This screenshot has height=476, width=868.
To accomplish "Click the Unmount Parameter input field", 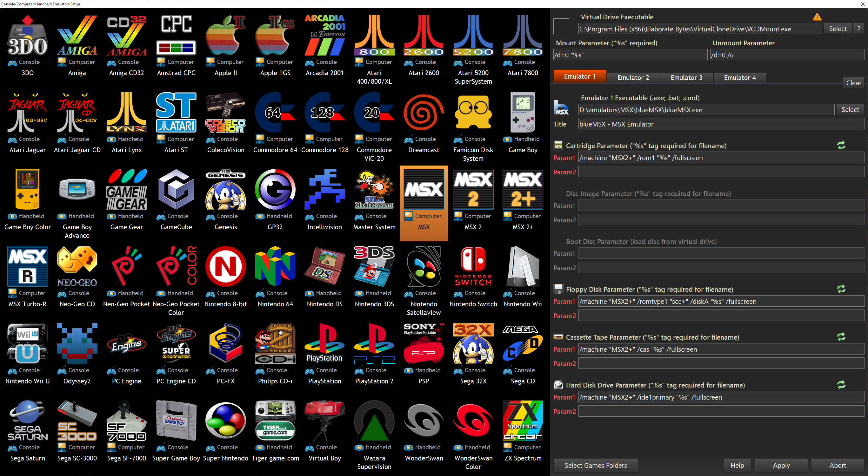I will 786,55.
